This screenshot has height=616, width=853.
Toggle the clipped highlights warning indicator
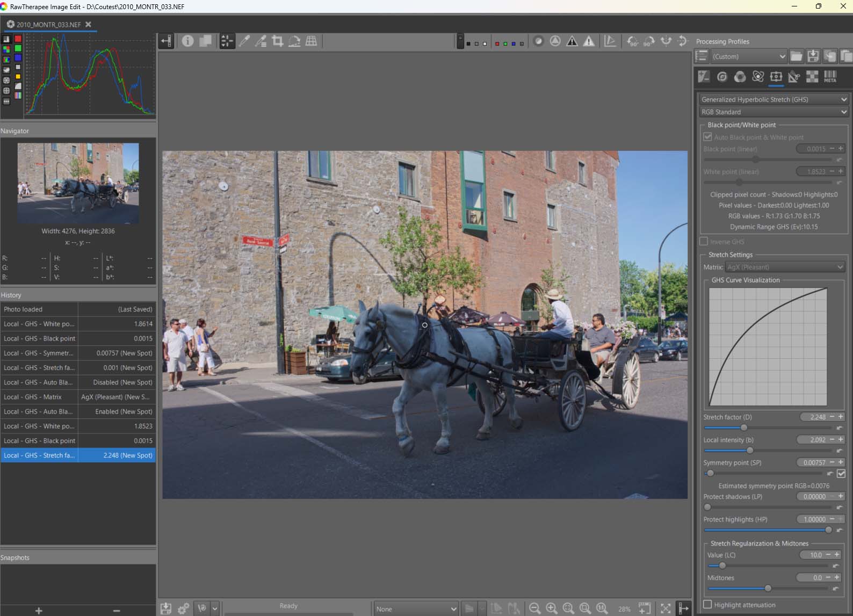589,41
